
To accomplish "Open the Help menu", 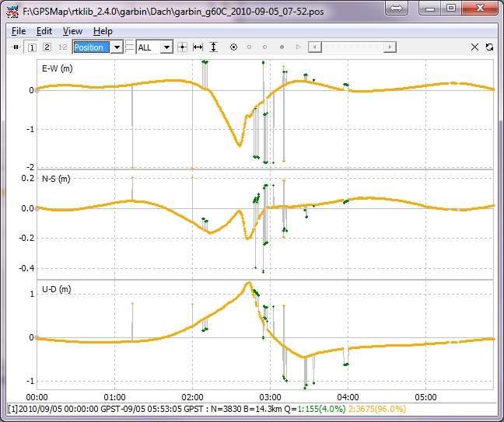I will tap(103, 31).
